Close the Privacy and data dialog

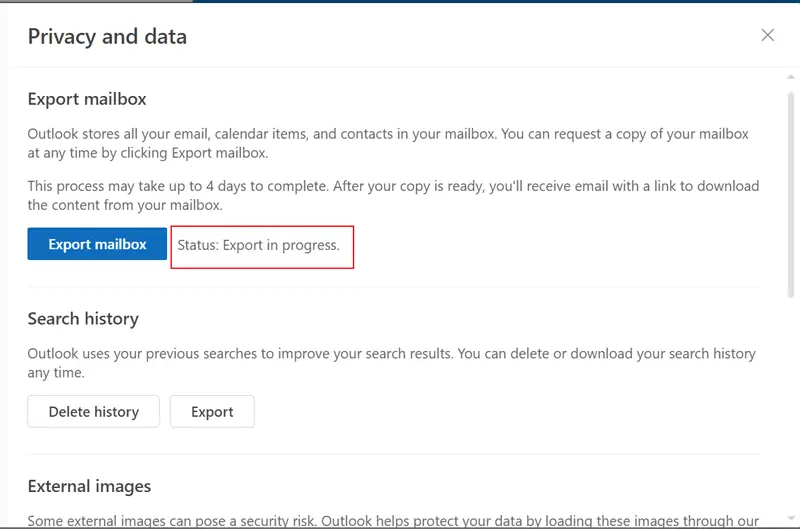[767, 35]
